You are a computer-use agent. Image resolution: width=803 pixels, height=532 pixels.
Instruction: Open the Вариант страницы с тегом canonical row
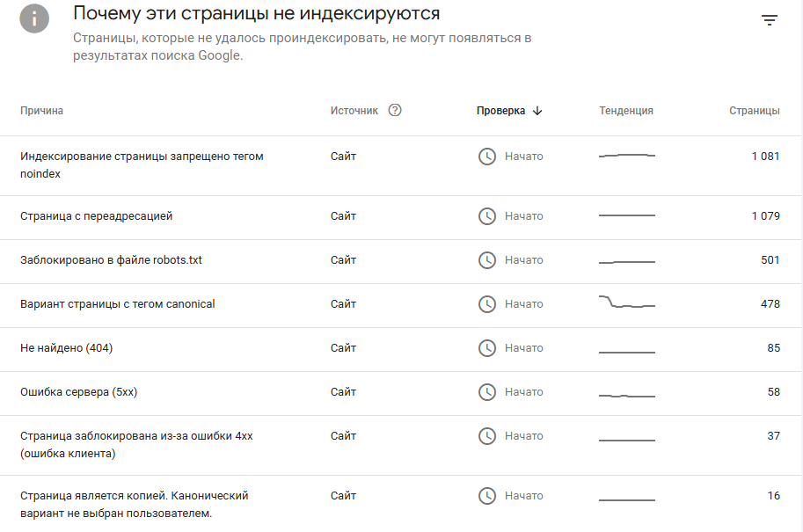point(400,305)
